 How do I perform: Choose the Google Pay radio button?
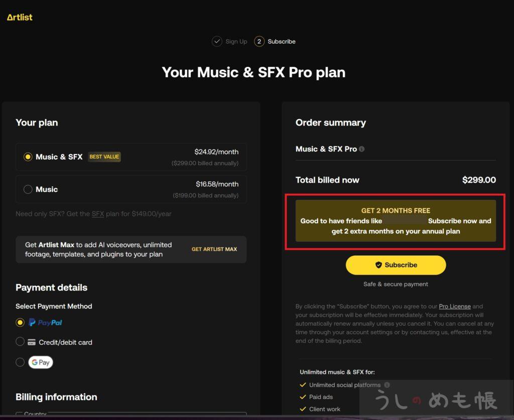[x=20, y=362]
